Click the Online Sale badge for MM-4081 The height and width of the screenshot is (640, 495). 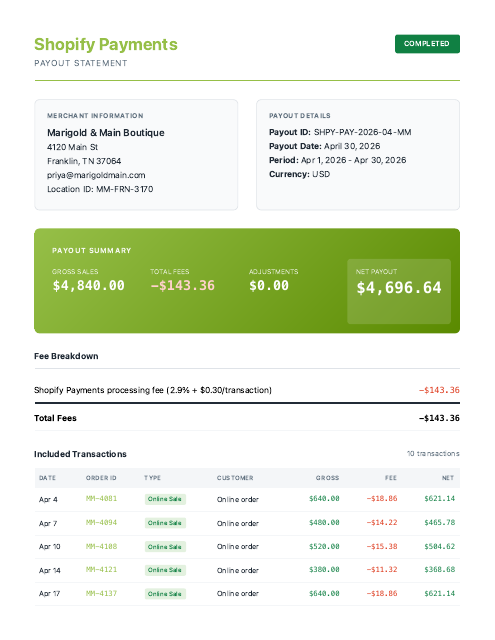click(x=165, y=499)
